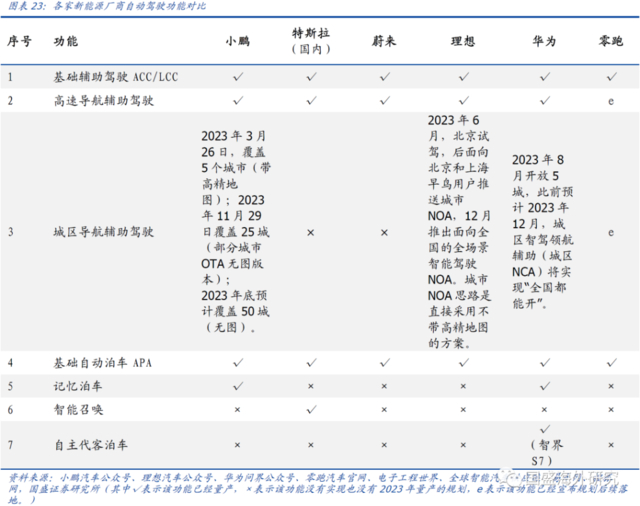Select row label 高速导航辅助驾驶
This screenshot has height=506, width=640.
[x=104, y=100]
